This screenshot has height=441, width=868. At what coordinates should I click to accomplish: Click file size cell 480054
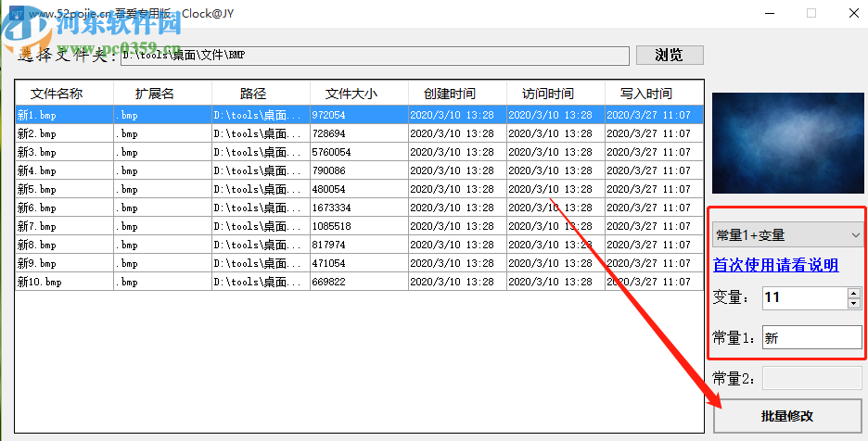359,189
